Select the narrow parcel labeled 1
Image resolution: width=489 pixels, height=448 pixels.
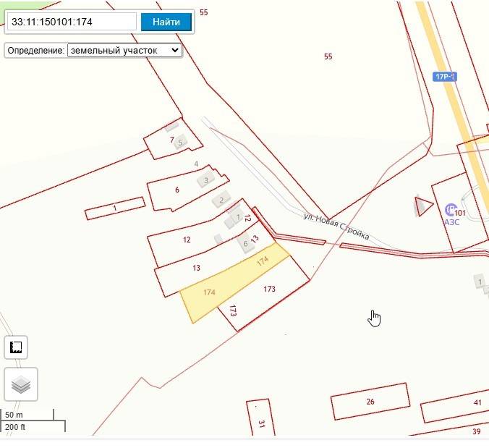click(x=114, y=209)
